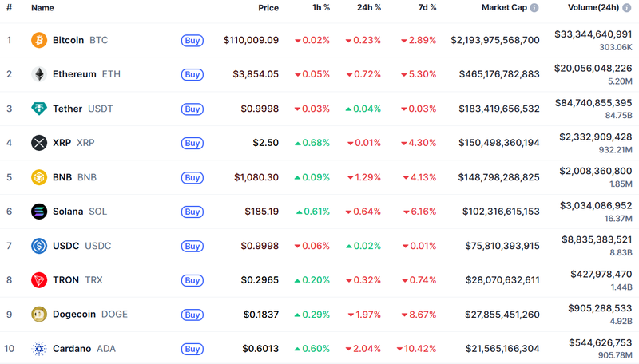Click the Tether logo icon
The height and width of the screenshot is (364, 639).
pyautogui.click(x=38, y=109)
